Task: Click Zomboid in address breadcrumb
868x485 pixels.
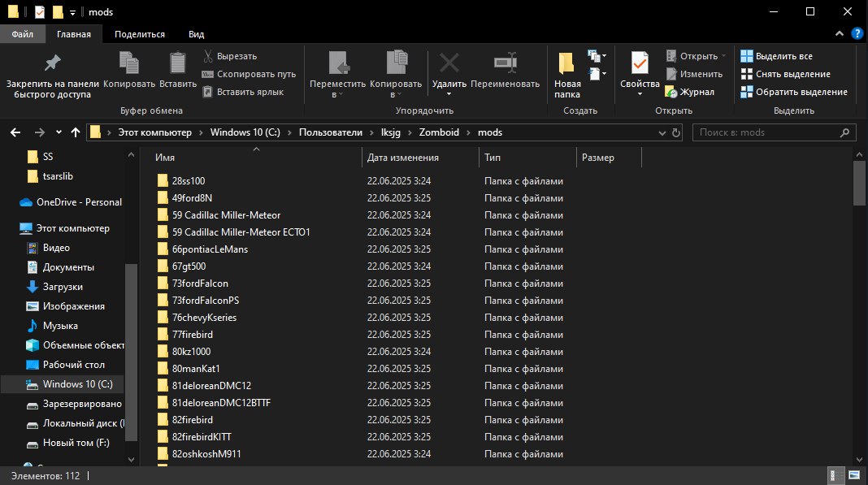Action: point(439,132)
